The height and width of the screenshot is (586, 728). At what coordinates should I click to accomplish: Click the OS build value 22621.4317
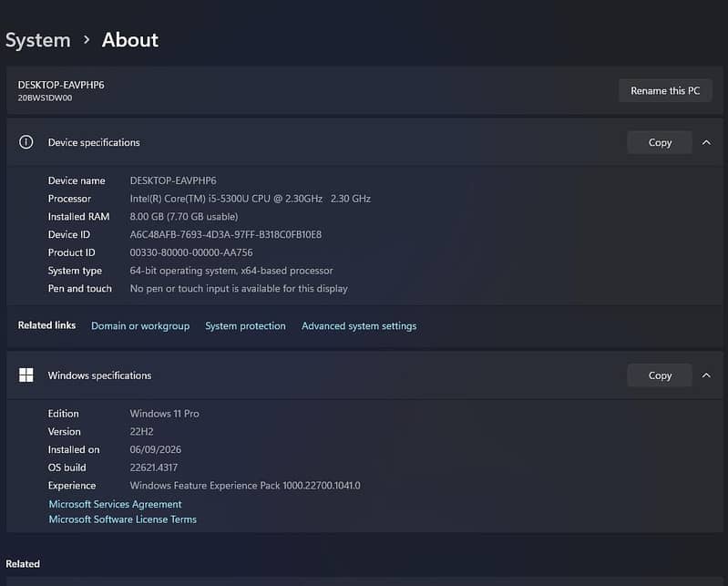point(154,468)
